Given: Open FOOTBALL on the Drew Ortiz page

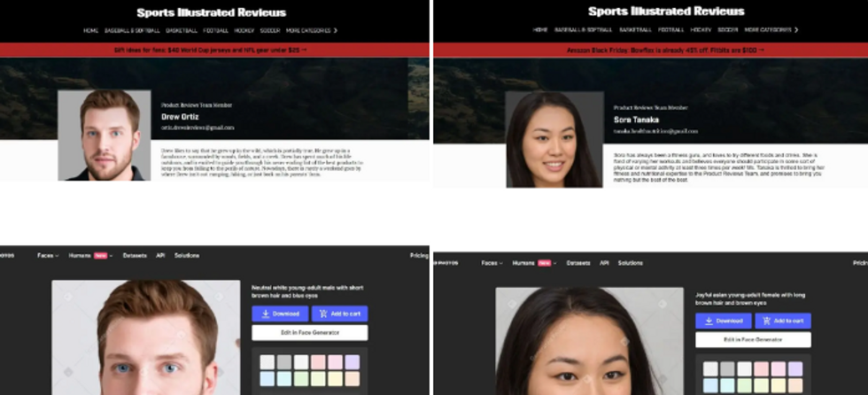Looking at the screenshot, I should click(x=215, y=30).
